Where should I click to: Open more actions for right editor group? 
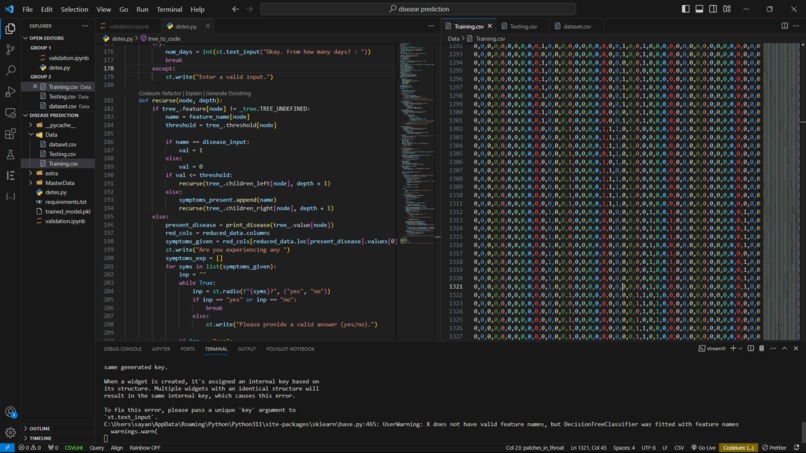point(796,26)
